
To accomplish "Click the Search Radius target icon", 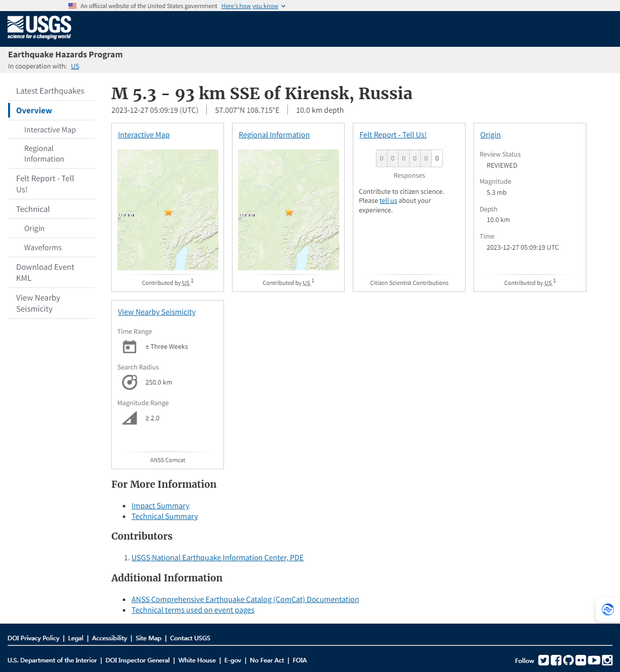I will (x=129, y=383).
